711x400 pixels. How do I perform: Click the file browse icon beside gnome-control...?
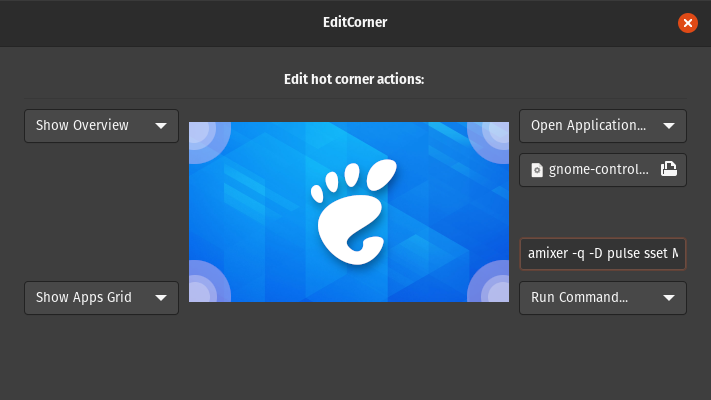coord(669,169)
